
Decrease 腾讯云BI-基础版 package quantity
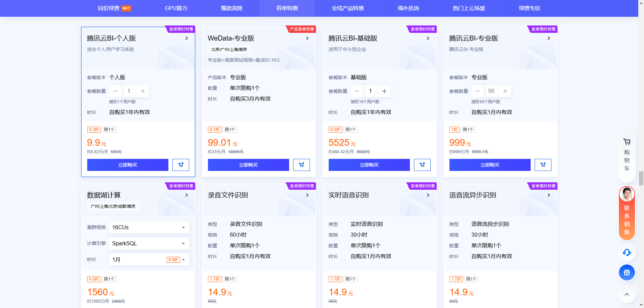tap(357, 91)
